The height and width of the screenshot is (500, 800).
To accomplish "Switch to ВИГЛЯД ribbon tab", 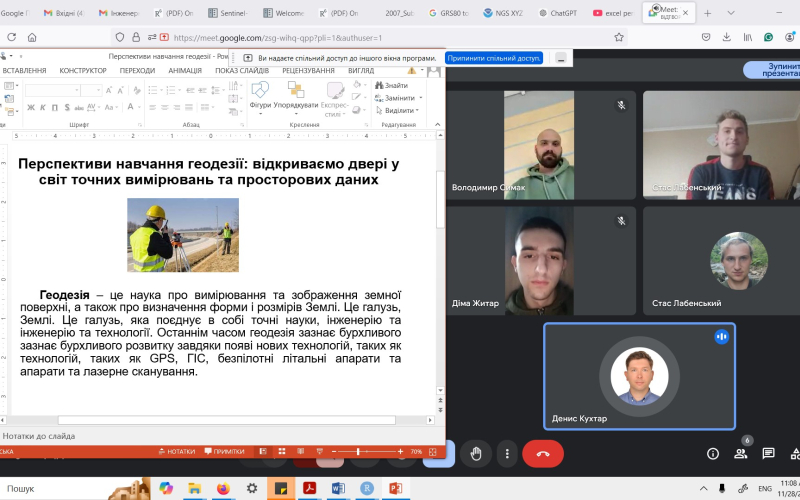I will coord(361,70).
